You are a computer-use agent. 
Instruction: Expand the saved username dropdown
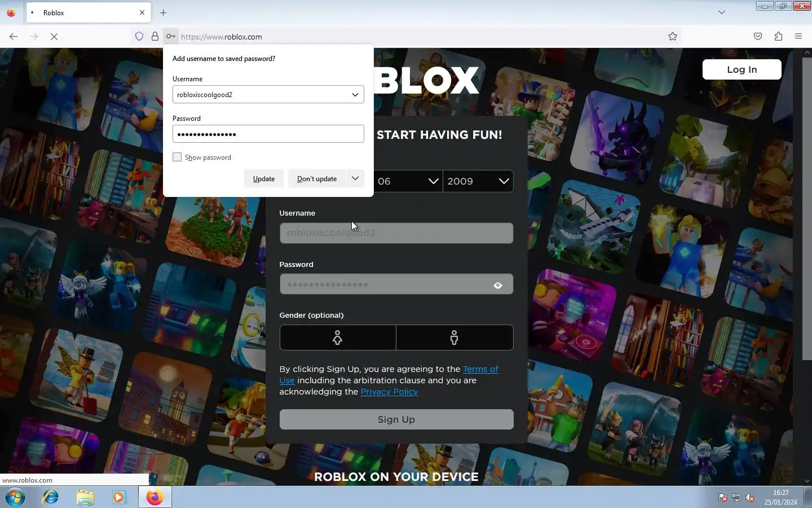coord(355,95)
